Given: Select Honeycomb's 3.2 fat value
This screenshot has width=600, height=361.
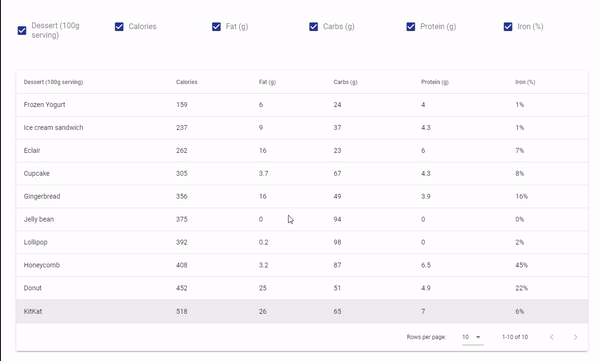Looking at the screenshot, I should (x=263, y=265).
